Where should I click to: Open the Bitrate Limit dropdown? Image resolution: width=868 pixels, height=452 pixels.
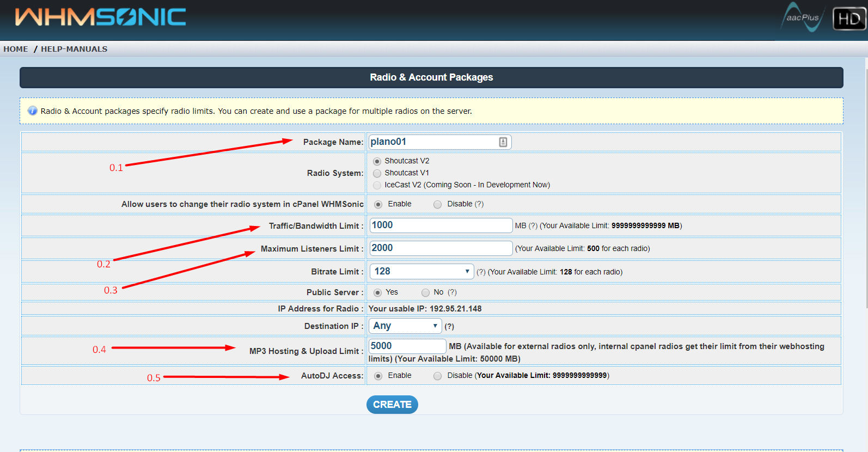pos(422,271)
